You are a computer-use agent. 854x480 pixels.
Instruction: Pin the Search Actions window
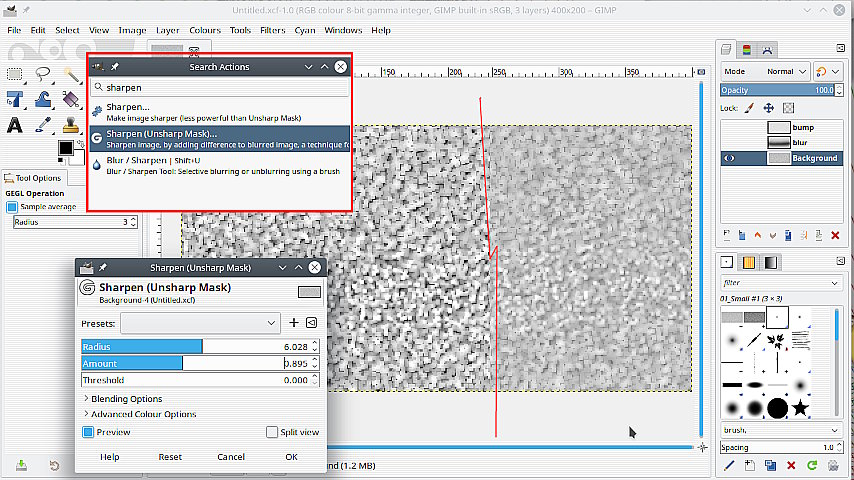click(115, 66)
